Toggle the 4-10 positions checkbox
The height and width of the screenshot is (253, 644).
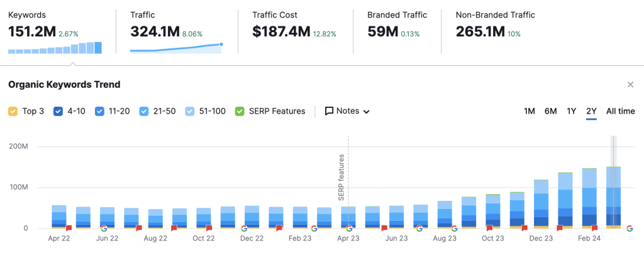[x=58, y=111]
